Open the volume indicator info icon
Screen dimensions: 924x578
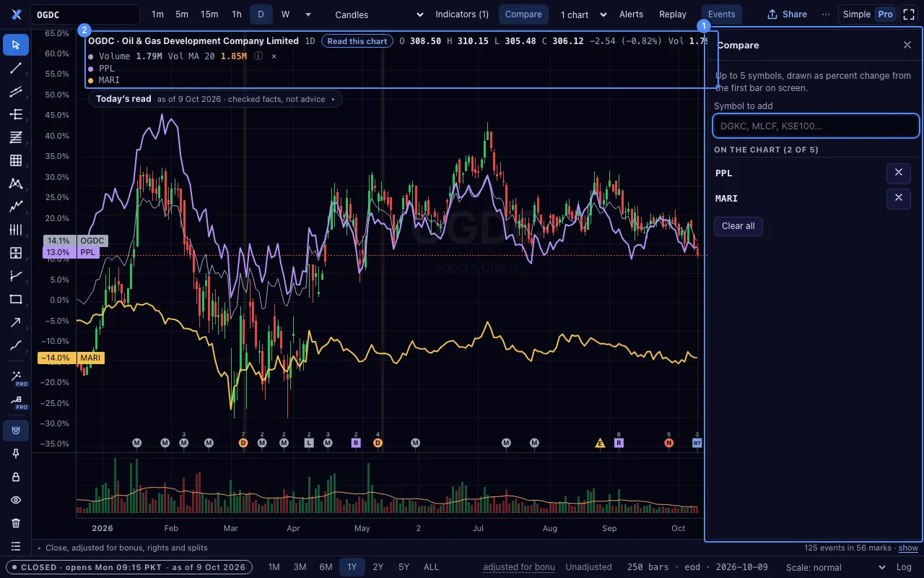(x=258, y=56)
